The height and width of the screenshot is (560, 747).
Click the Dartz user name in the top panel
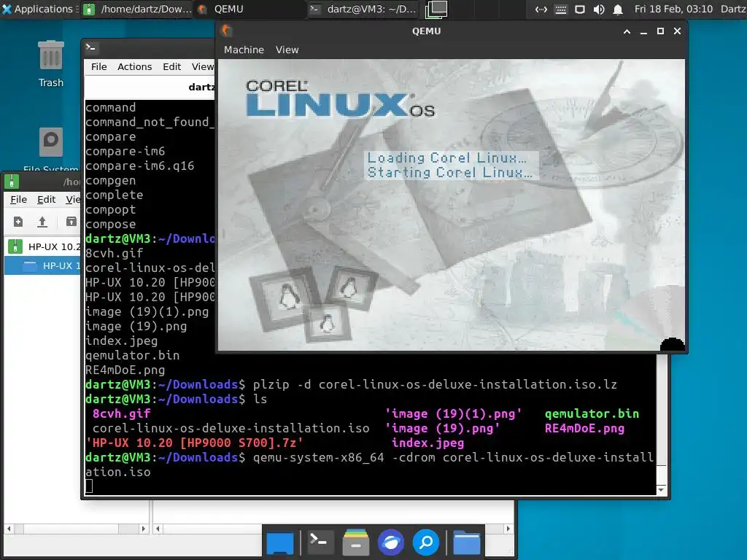tap(733, 9)
